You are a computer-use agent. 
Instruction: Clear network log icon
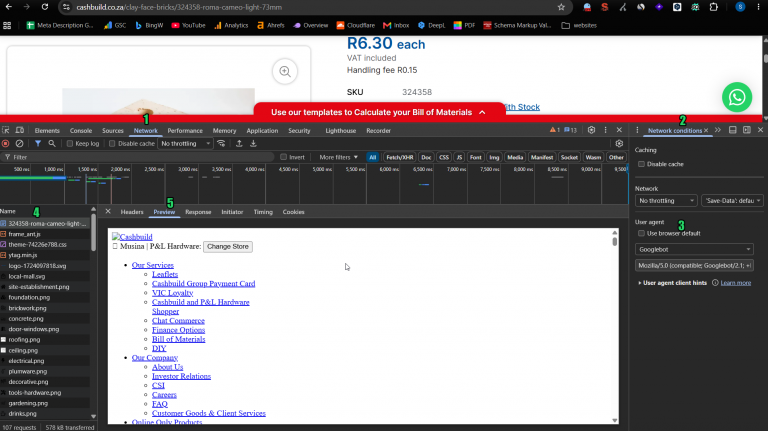20,144
